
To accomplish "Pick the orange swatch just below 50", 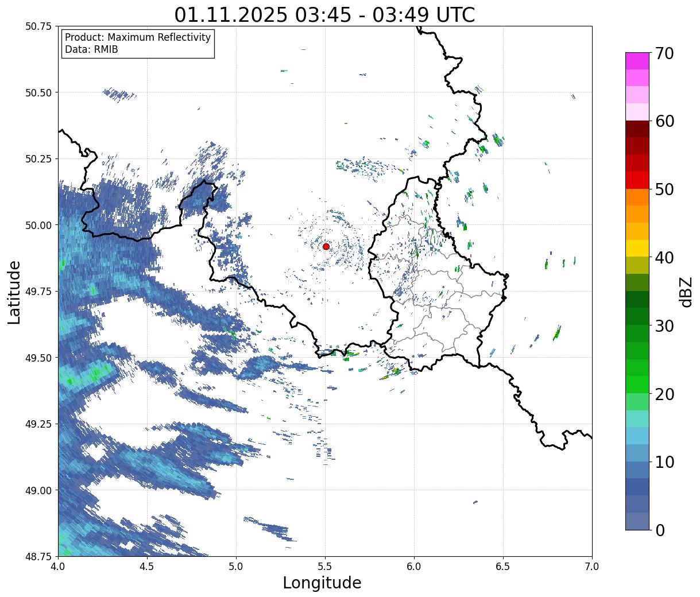I will coord(637,197).
